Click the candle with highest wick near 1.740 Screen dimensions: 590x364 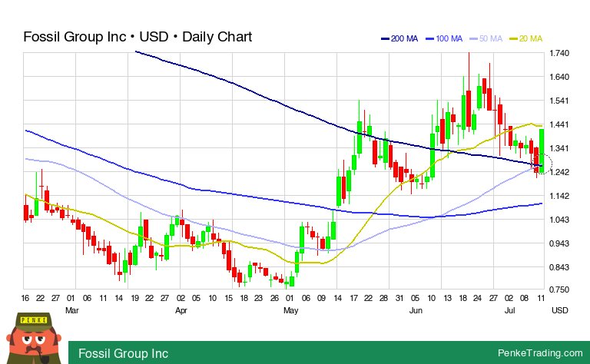coord(469,91)
